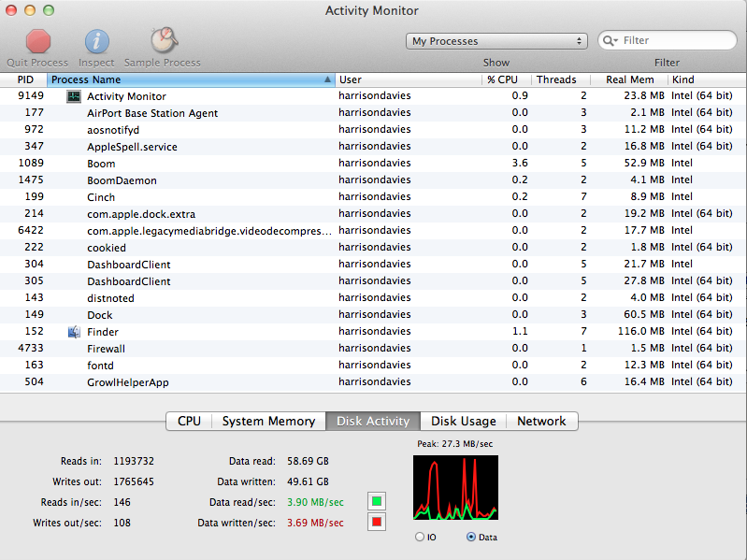Select the cookied process
Screen dimensions: 747x560
tap(374, 248)
